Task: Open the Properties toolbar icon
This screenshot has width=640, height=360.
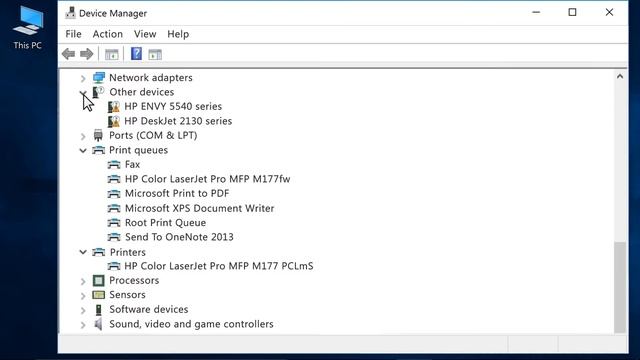Action: point(111,54)
